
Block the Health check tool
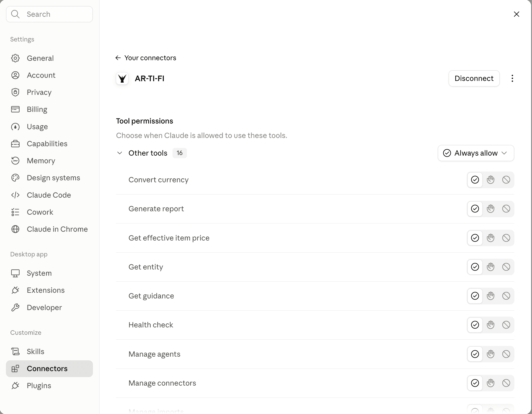pyautogui.click(x=506, y=325)
